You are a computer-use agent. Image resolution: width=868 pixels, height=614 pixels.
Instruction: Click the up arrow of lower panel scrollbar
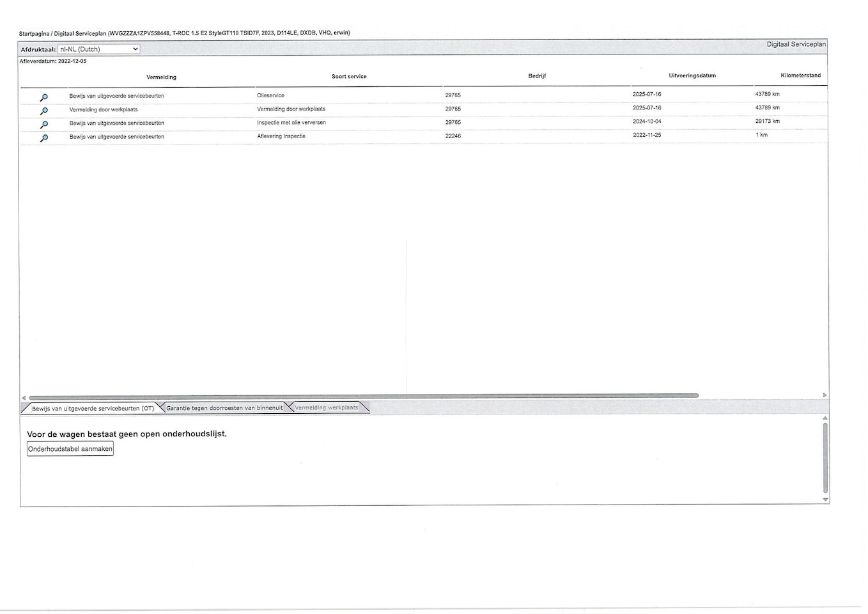[825, 418]
